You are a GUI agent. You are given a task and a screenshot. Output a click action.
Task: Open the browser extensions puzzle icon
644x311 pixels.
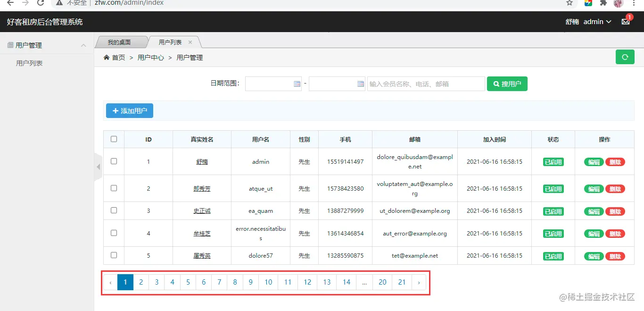(603, 3)
